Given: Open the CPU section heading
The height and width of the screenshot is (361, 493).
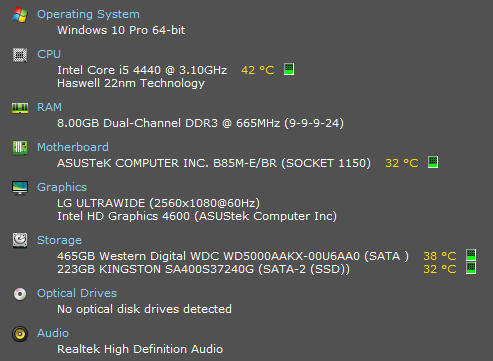Looking at the screenshot, I should coord(49,54).
